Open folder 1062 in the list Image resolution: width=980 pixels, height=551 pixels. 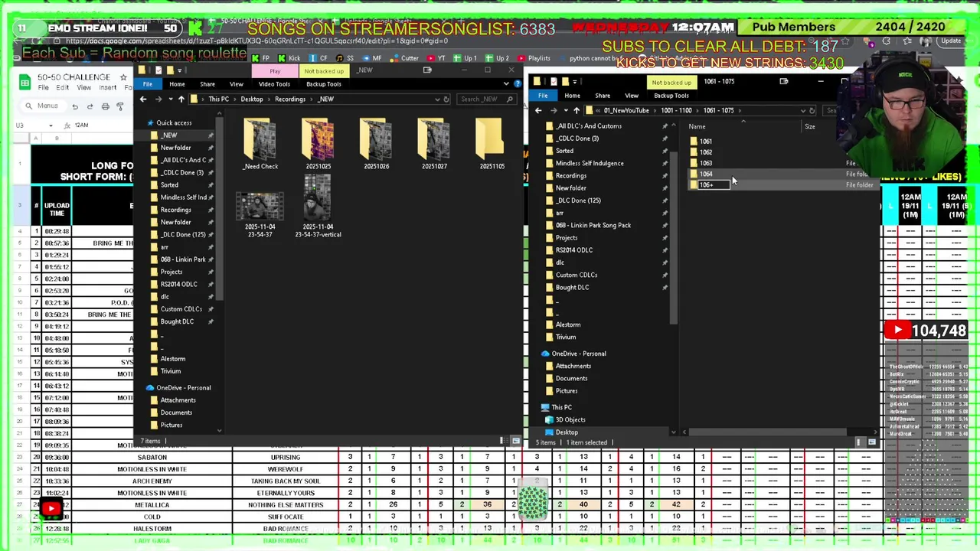[x=701, y=152]
